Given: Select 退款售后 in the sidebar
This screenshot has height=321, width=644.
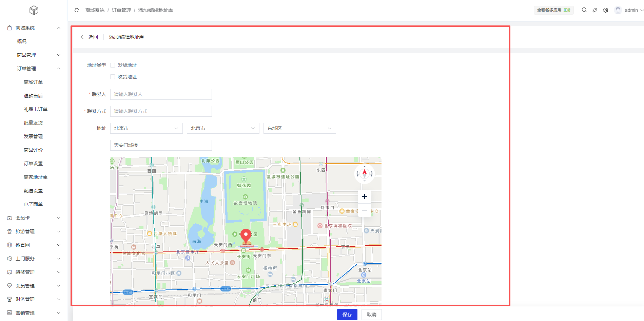Looking at the screenshot, I should 33,96.
